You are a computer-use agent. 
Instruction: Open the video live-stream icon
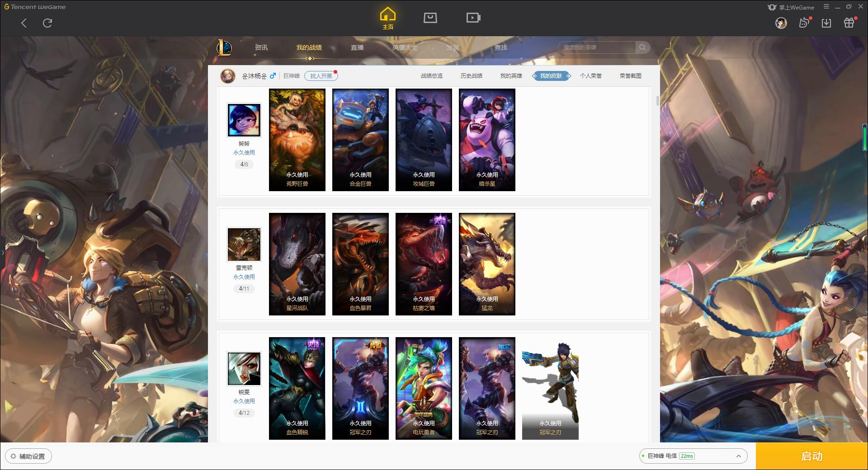click(473, 18)
